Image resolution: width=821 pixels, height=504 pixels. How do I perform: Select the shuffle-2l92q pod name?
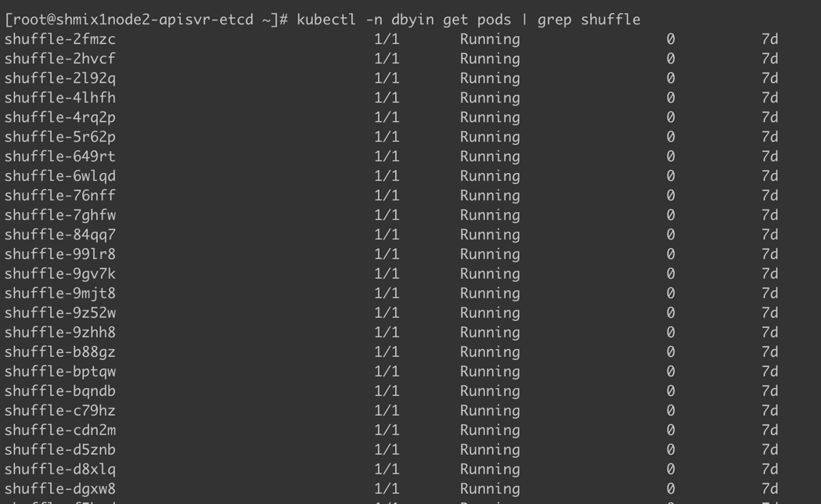[x=60, y=78]
